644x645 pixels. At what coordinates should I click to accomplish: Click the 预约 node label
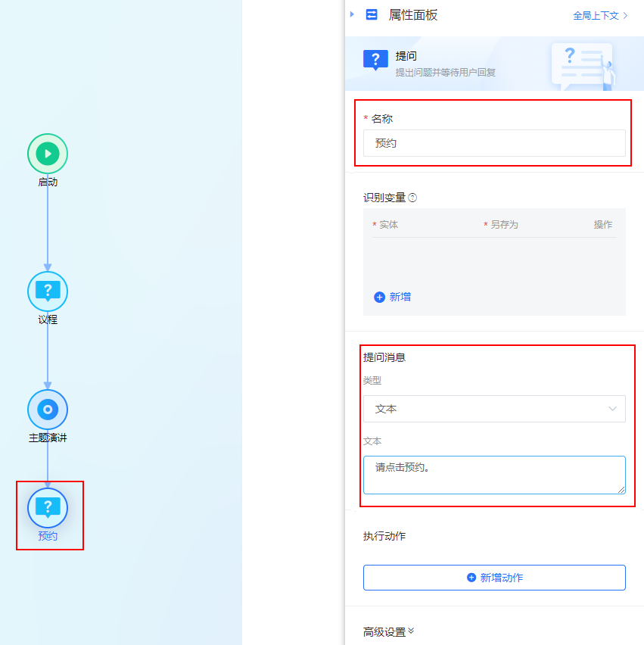(48, 536)
